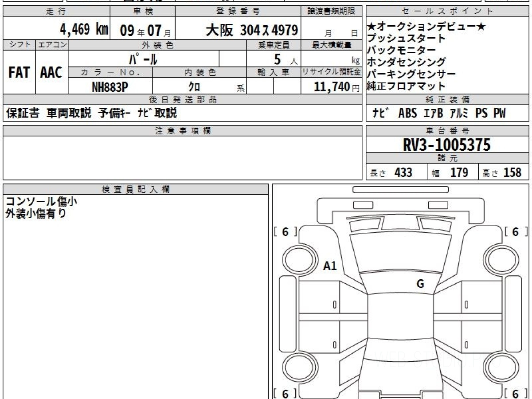Click the recycle deposit 11,740円
The image size is (532, 399).
(337, 87)
